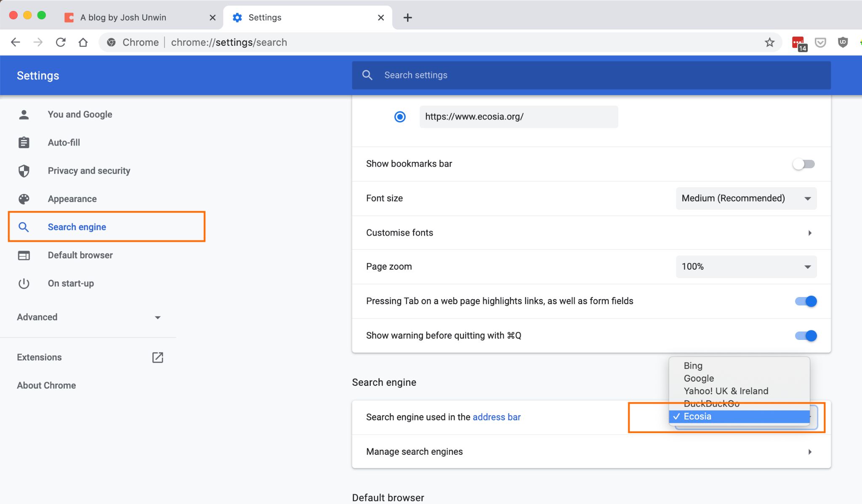Select the ecosia.org home page radio button

[x=400, y=117]
